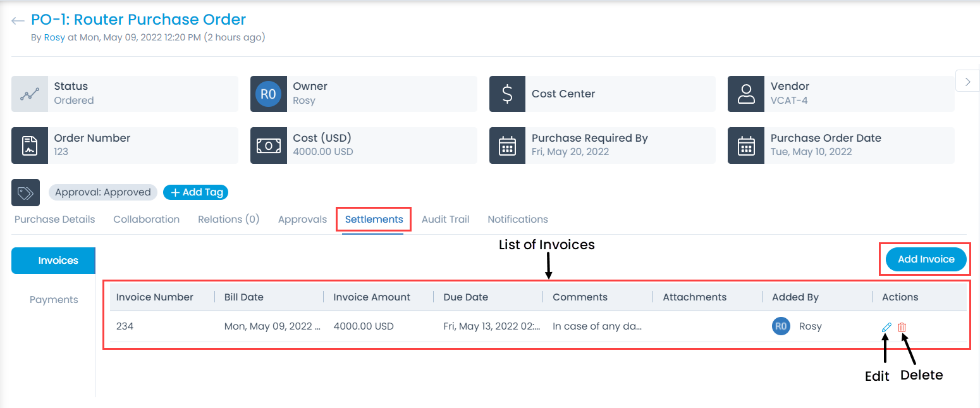Expand the right-side panel chevron
The image size is (980, 408).
[x=967, y=81]
